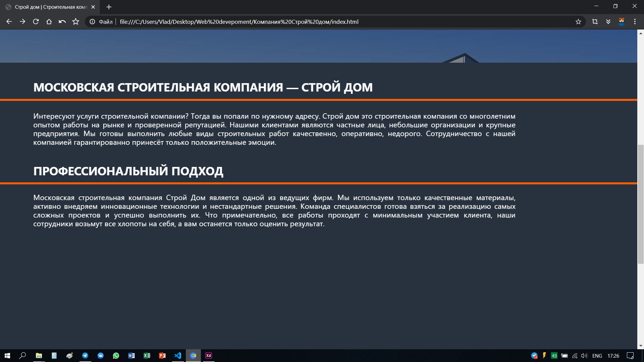Click the star icon beside the undo arrow
The width and height of the screenshot is (644, 362).
pos(76,22)
